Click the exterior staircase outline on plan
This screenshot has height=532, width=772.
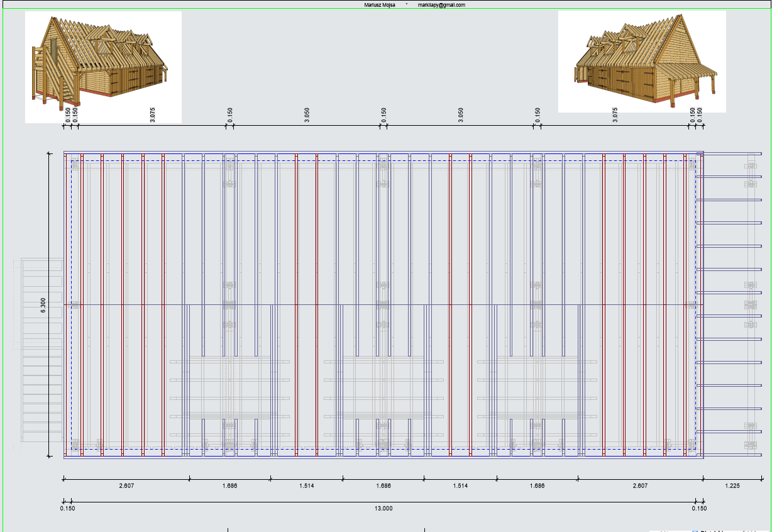(x=42, y=349)
